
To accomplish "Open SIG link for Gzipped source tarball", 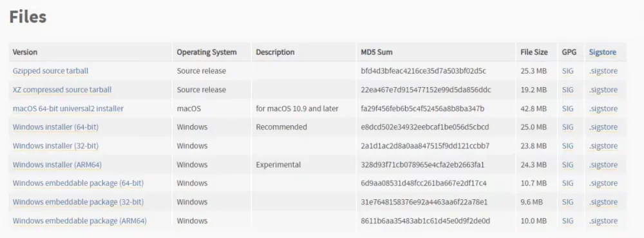I will [567, 71].
